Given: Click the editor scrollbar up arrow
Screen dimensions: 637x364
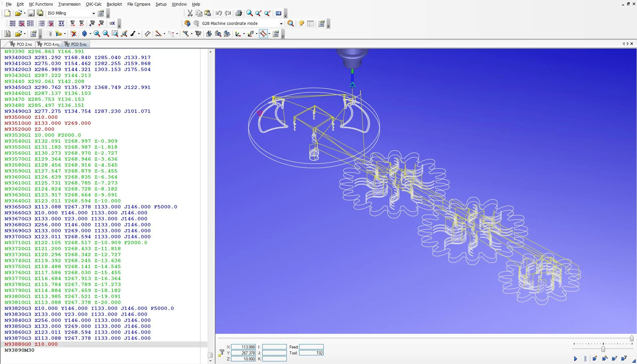Looking at the screenshot, I should click(210, 52).
